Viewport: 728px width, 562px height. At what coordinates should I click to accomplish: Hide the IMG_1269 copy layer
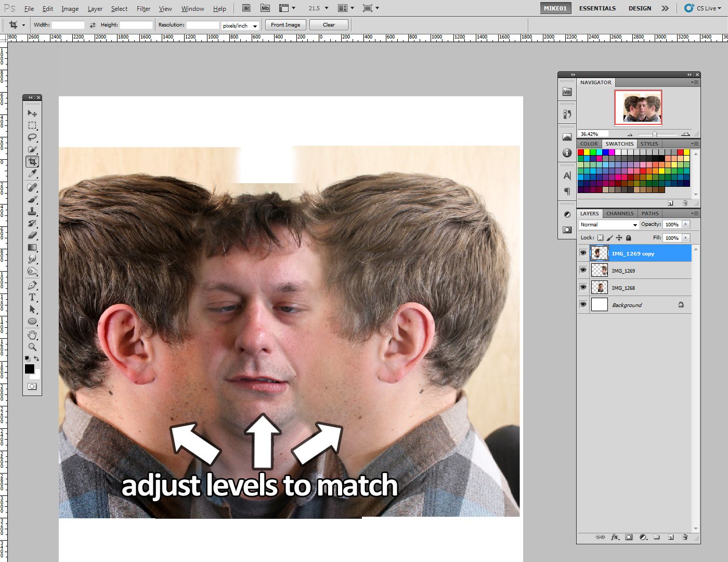tap(583, 253)
